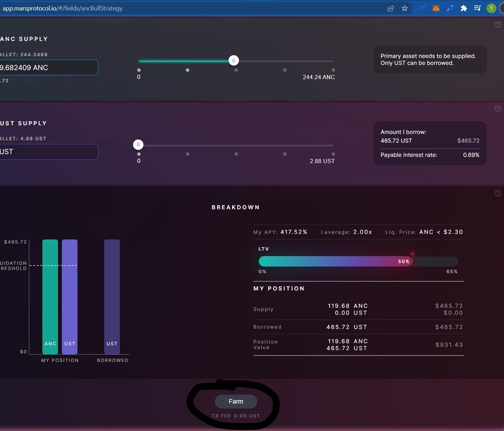Open the green T profile avatar
This screenshot has height=431, width=504.
coord(491,8)
